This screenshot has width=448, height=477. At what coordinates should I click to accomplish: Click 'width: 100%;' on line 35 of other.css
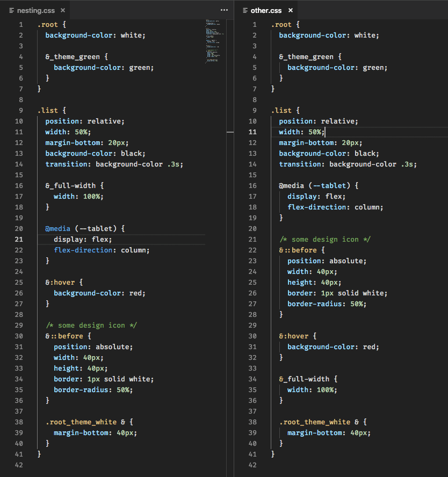point(312,390)
